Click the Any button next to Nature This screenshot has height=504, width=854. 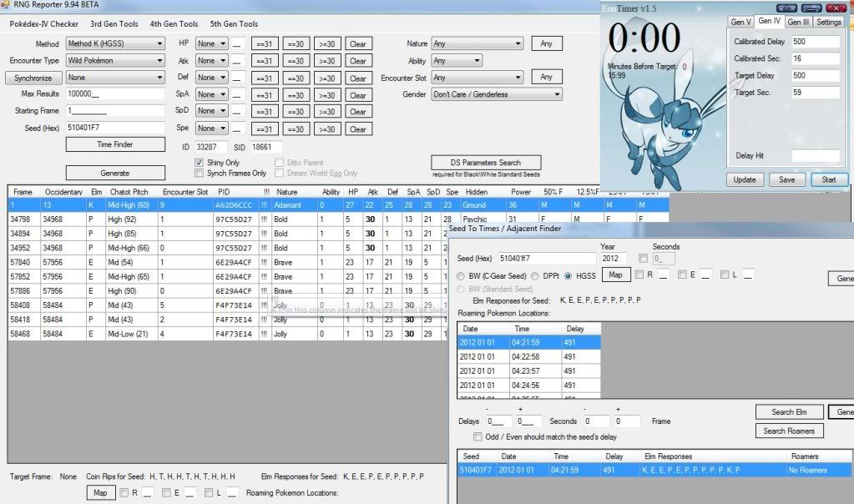tap(546, 43)
